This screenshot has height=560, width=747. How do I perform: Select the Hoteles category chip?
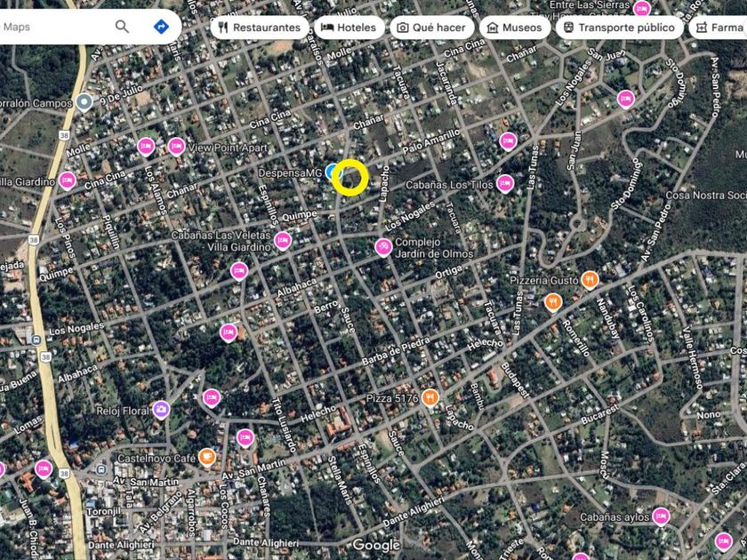tap(349, 28)
